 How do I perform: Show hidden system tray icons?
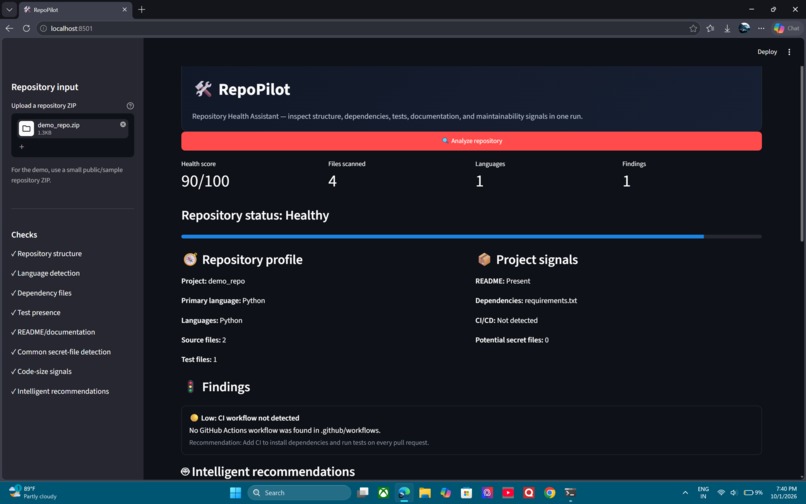[x=685, y=493]
